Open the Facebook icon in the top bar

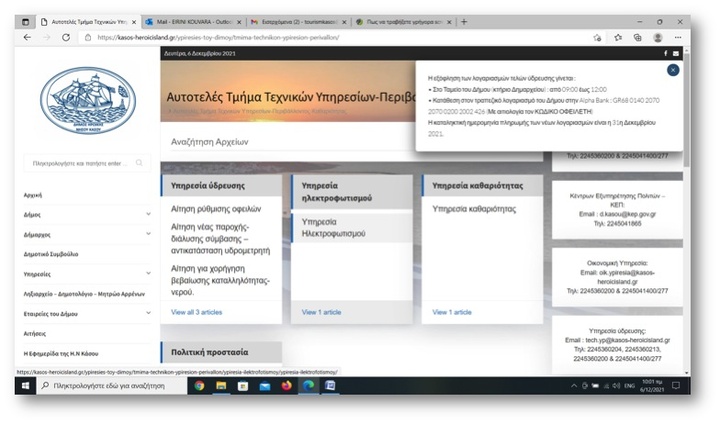pos(666,53)
